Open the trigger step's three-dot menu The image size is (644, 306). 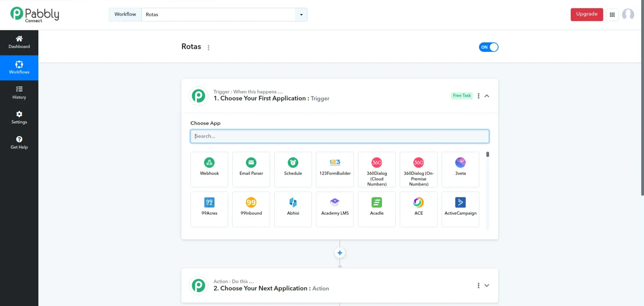pyautogui.click(x=478, y=96)
